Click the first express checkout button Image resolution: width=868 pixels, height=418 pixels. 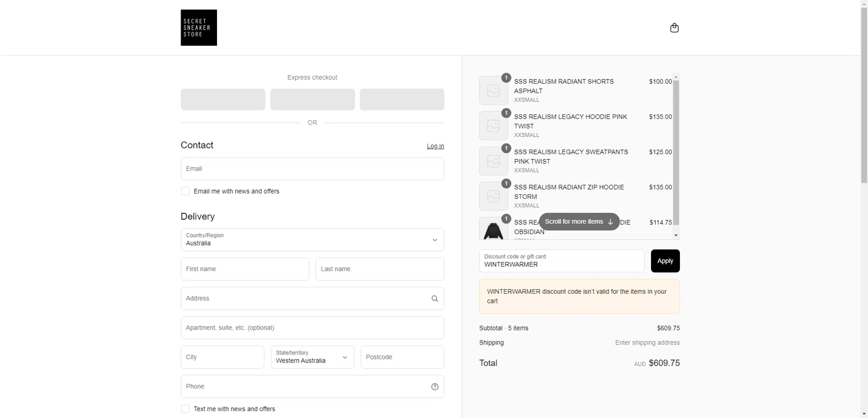[223, 99]
